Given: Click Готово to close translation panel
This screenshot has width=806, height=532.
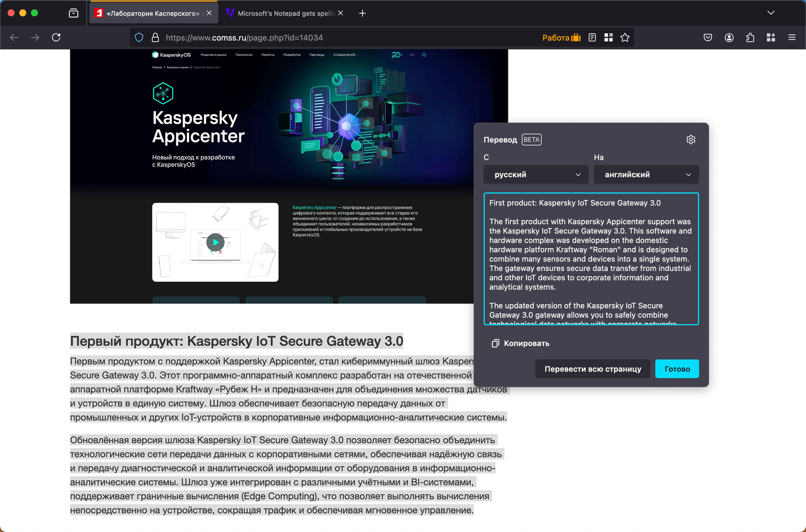Looking at the screenshot, I should point(677,369).
